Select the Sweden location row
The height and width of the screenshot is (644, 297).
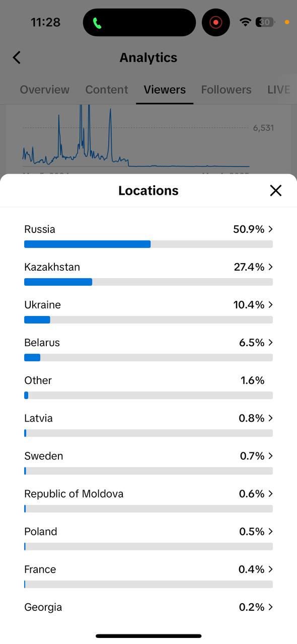click(148, 462)
